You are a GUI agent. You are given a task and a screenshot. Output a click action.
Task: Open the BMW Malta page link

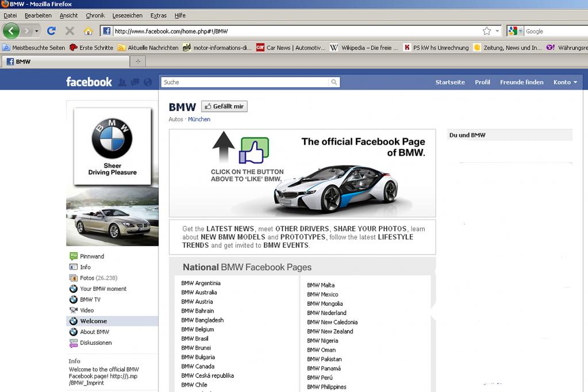pos(321,286)
